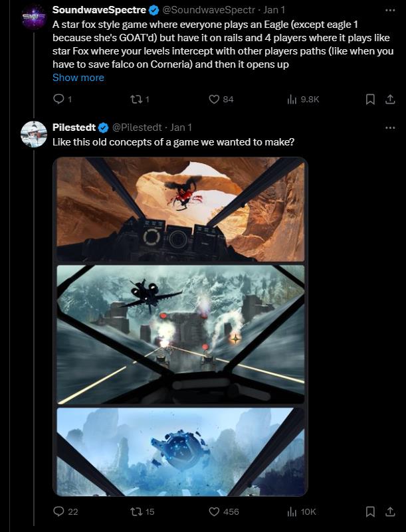
Task: Bookmark SoundwaveSpectre's tweet
Action: pos(371,99)
